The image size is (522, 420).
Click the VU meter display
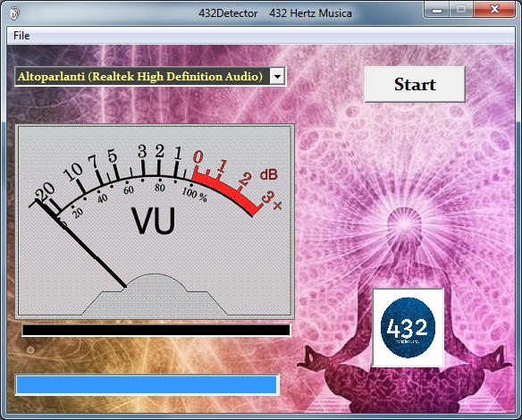pos(155,222)
